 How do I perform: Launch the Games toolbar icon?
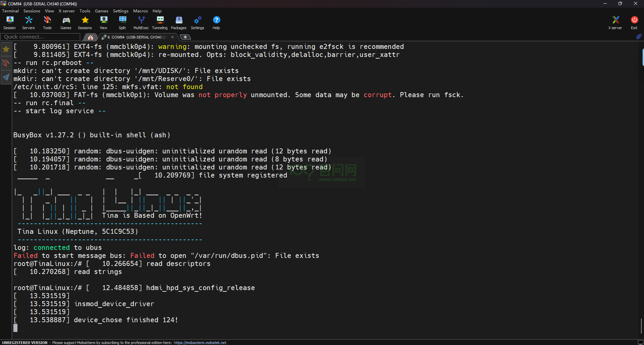point(66,23)
